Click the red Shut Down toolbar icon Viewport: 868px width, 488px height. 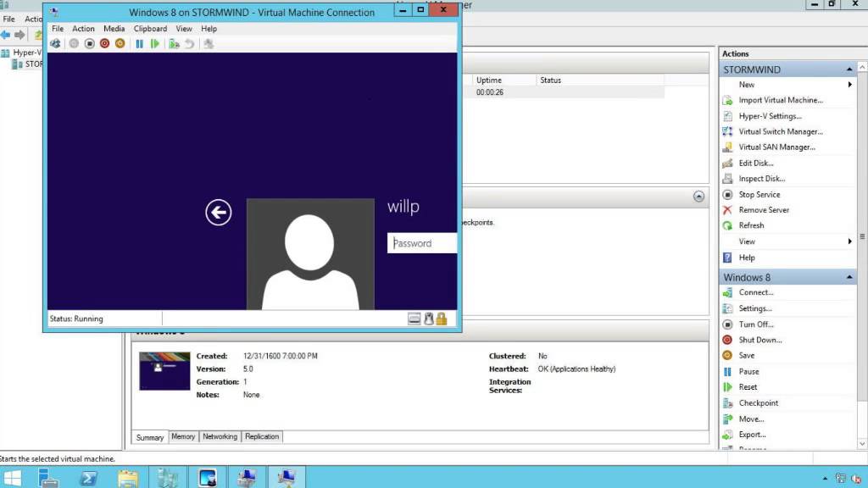(x=104, y=44)
